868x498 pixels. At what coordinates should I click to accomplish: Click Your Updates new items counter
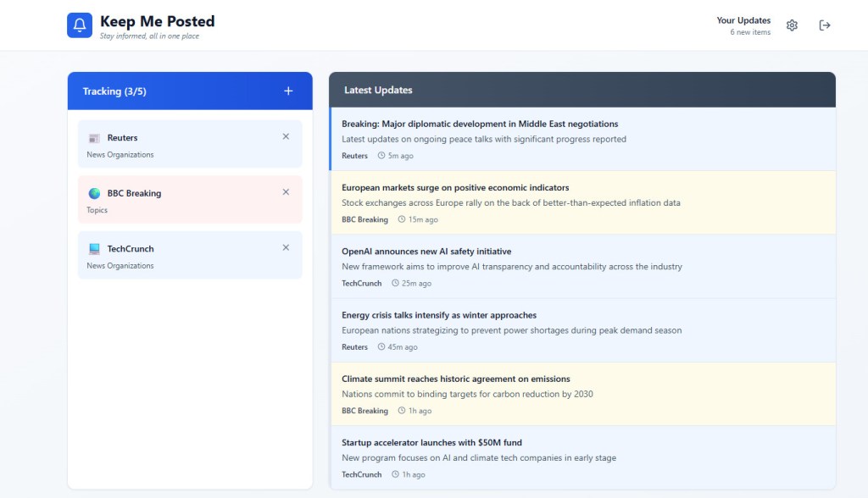[x=743, y=25]
